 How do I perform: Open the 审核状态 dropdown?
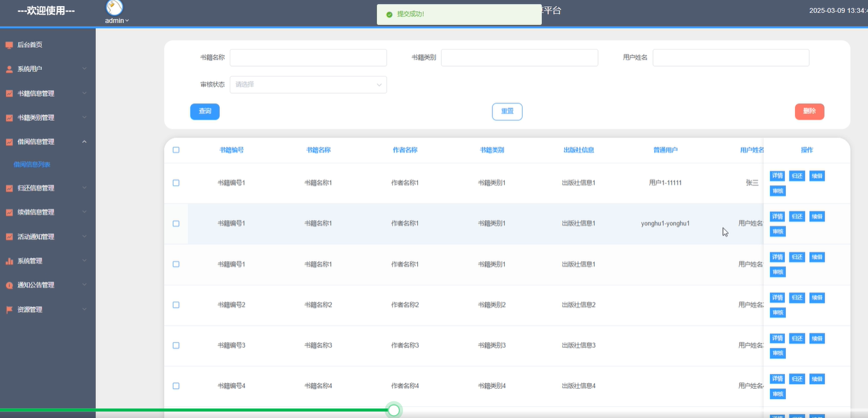(x=308, y=85)
